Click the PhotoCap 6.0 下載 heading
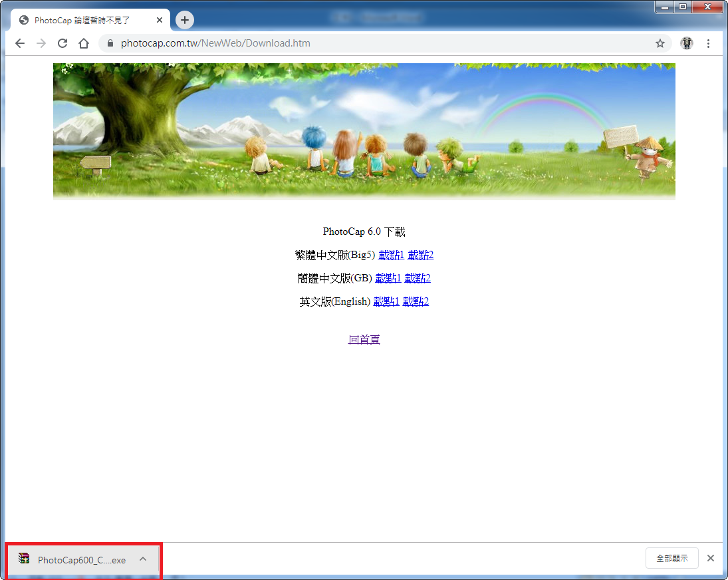Screen dimensions: 728x580 pos(364,231)
